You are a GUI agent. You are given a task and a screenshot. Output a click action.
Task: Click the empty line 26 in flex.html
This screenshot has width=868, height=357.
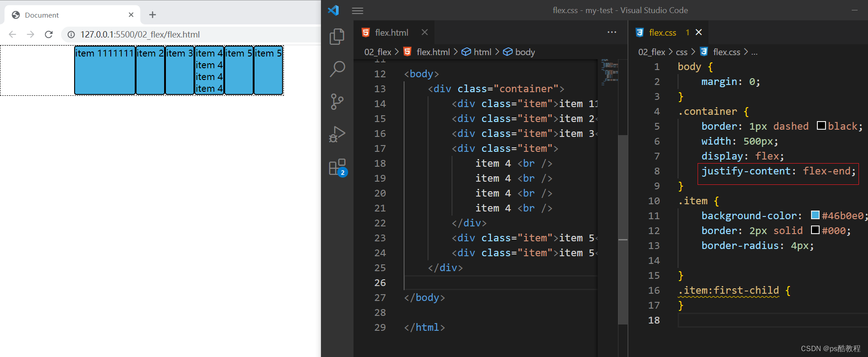point(501,282)
